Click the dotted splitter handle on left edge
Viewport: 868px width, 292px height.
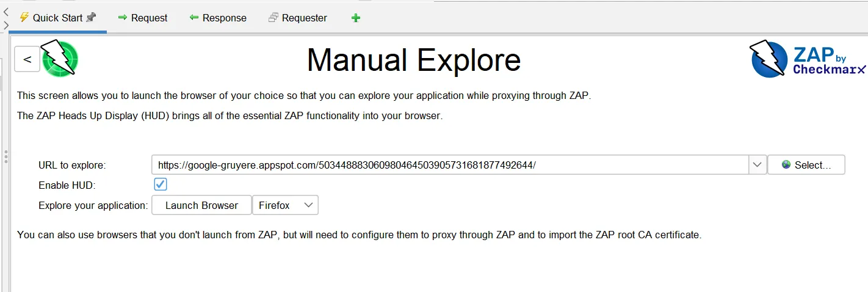(x=5, y=156)
